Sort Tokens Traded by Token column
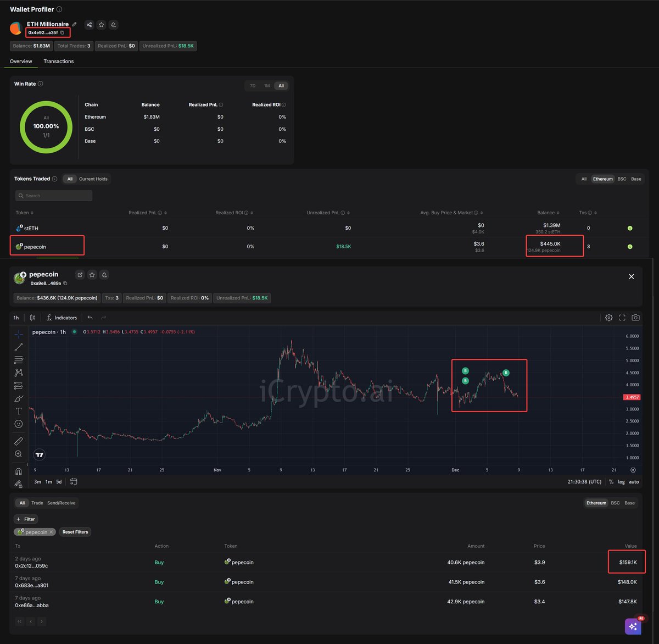 (x=25, y=213)
